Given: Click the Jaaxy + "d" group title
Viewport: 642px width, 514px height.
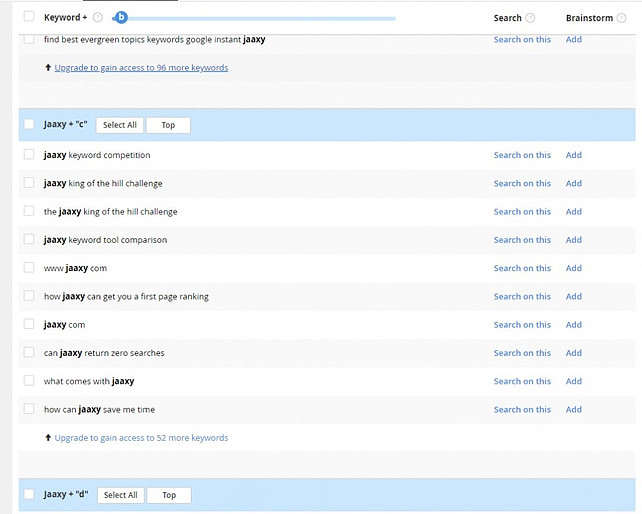Looking at the screenshot, I should pos(66,494).
